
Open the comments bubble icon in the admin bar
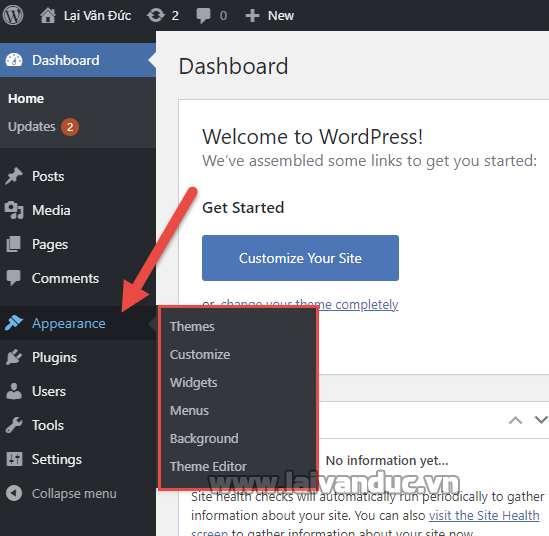[x=203, y=16]
